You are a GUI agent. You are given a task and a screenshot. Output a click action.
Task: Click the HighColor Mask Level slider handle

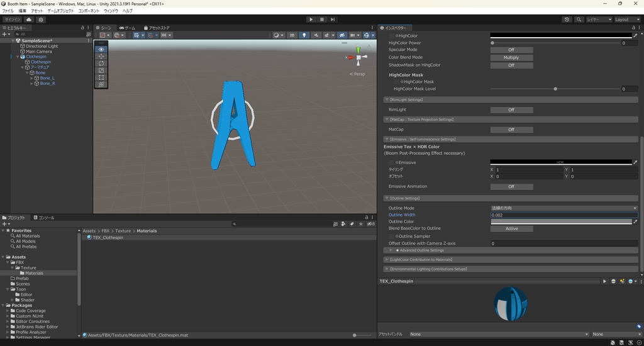pos(555,89)
